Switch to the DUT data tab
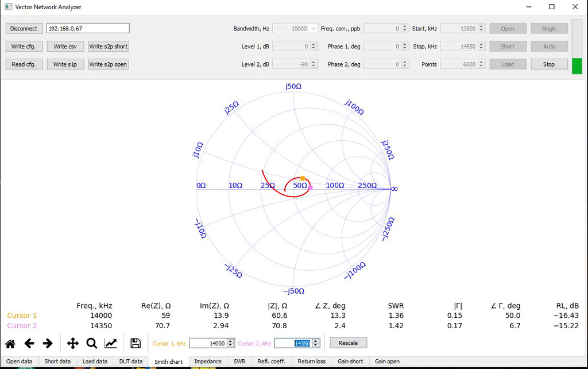Viewport: 588px width, 369px height. 131,362
